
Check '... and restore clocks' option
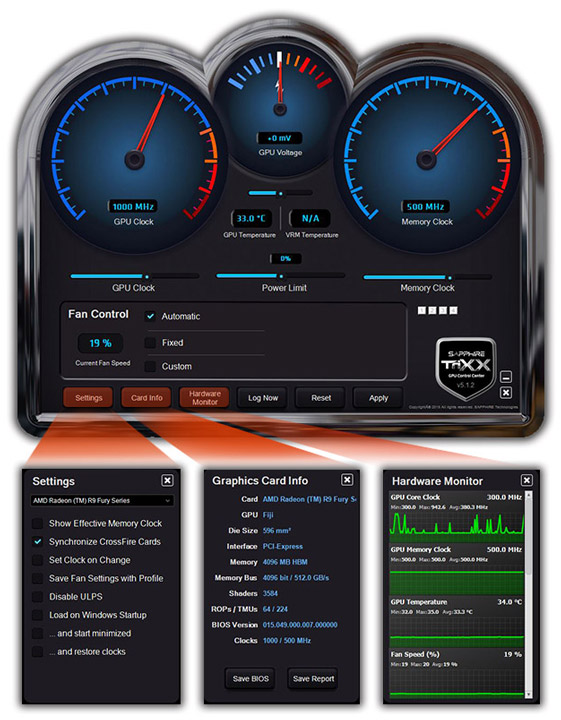pos(38,652)
